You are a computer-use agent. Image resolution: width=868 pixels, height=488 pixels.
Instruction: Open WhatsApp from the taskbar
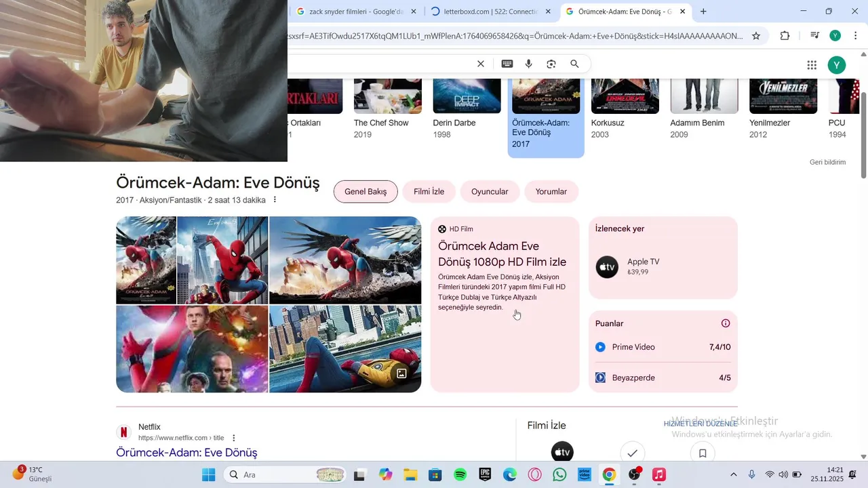(x=559, y=474)
